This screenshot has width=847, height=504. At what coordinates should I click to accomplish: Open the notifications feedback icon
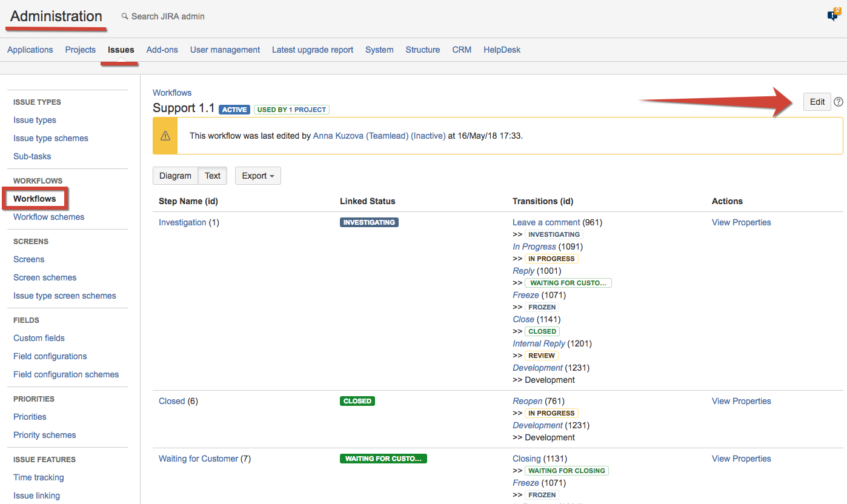click(833, 16)
